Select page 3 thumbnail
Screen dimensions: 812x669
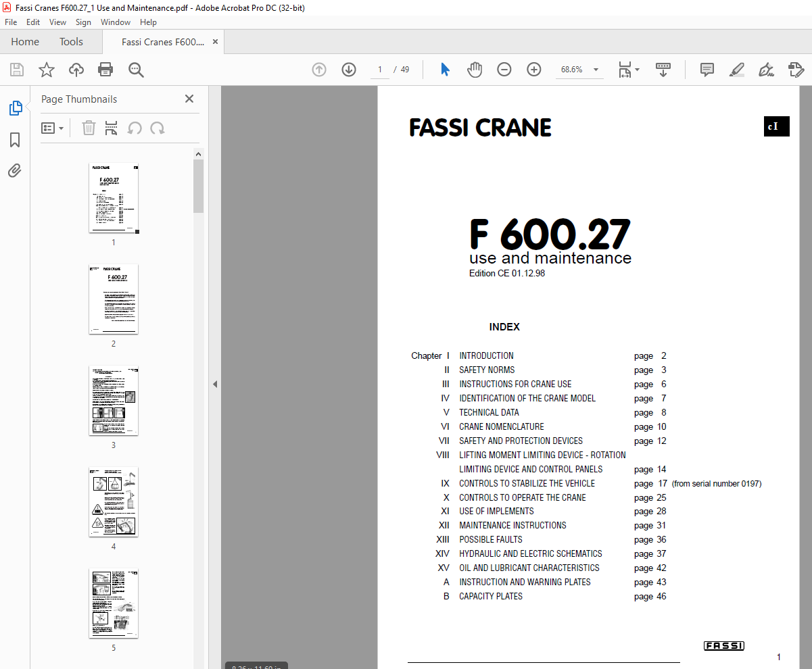tap(114, 401)
